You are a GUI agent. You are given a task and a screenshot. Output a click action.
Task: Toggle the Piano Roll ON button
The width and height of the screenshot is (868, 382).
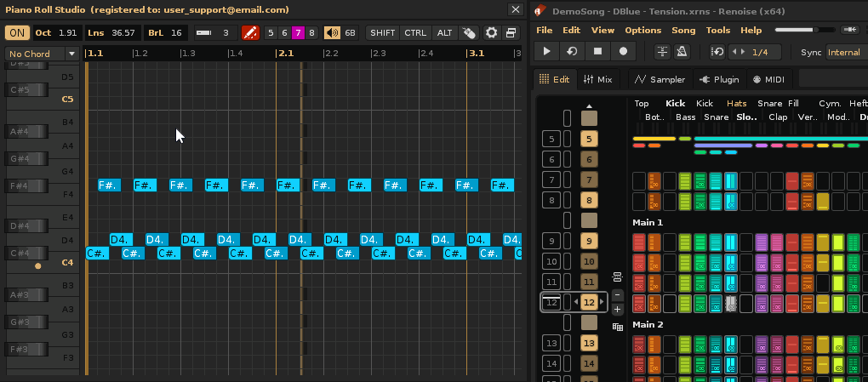pos(16,33)
